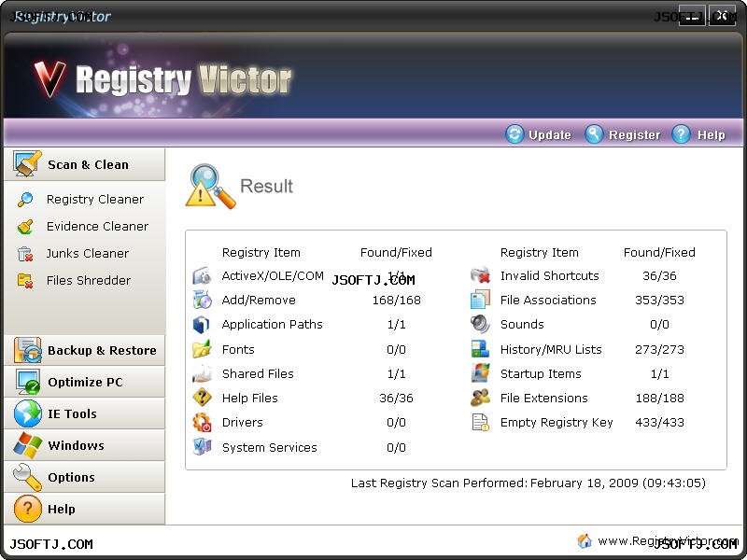Click the home icon beside the website link

(585, 541)
